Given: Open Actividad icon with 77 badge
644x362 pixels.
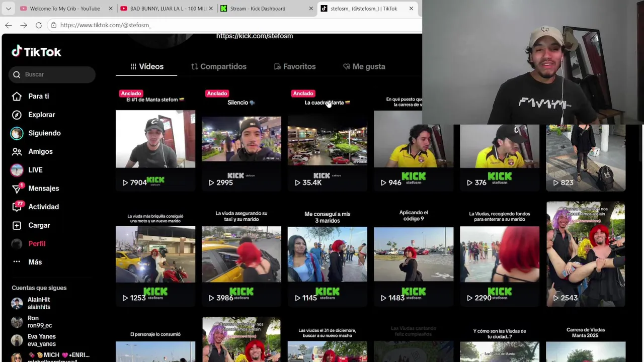Looking at the screenshot, I should (x=17, y=207).
